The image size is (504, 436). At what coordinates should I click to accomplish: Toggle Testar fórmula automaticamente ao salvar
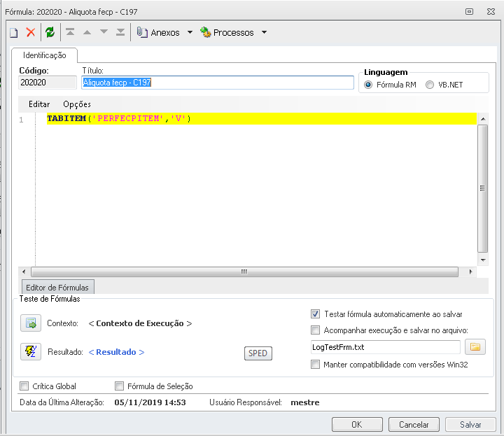pos(315,314)
